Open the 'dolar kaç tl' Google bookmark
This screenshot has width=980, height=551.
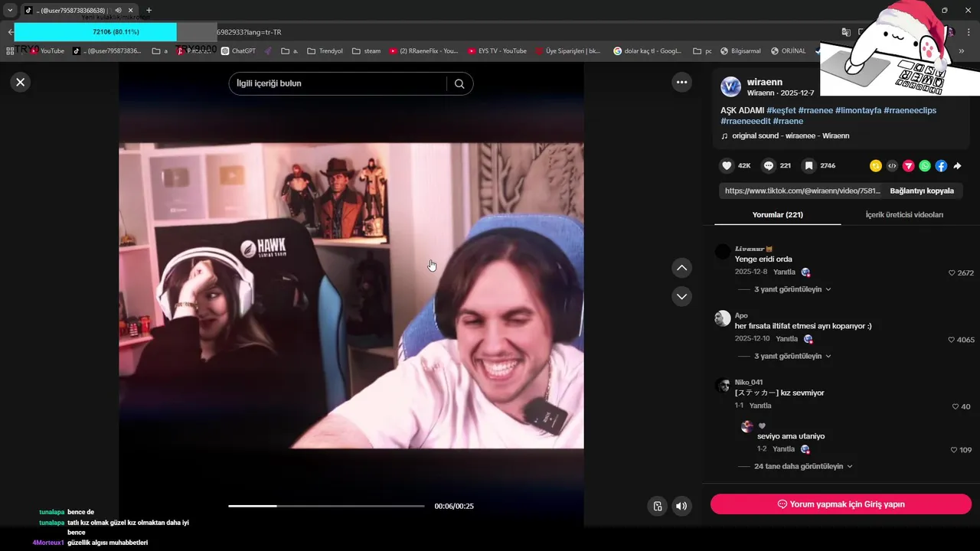647,51
